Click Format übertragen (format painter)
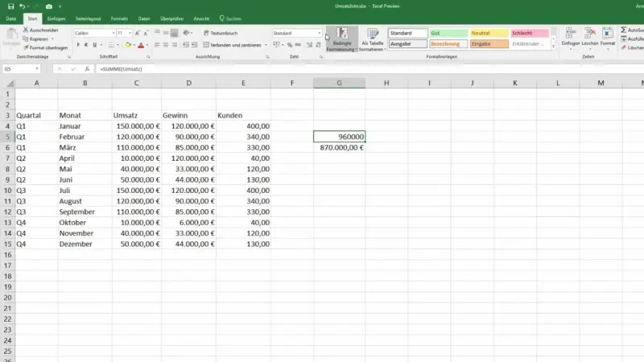The image size is (644, 362). [x=45, y=47]
